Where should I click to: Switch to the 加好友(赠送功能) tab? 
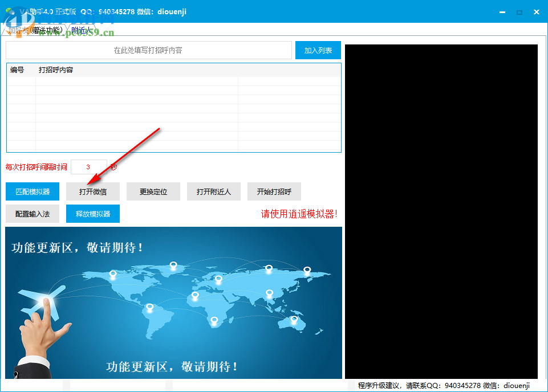tap(35, 30)
